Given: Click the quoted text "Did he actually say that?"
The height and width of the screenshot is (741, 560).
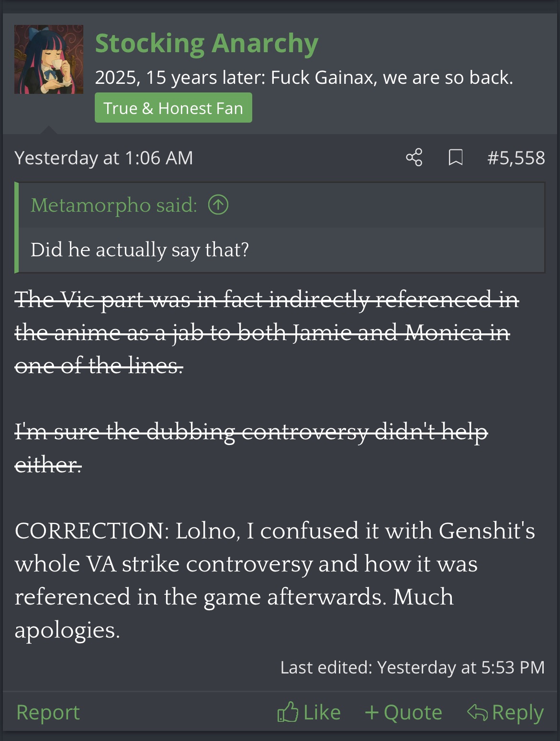Looking at the screenshot, I should (140, 250).
